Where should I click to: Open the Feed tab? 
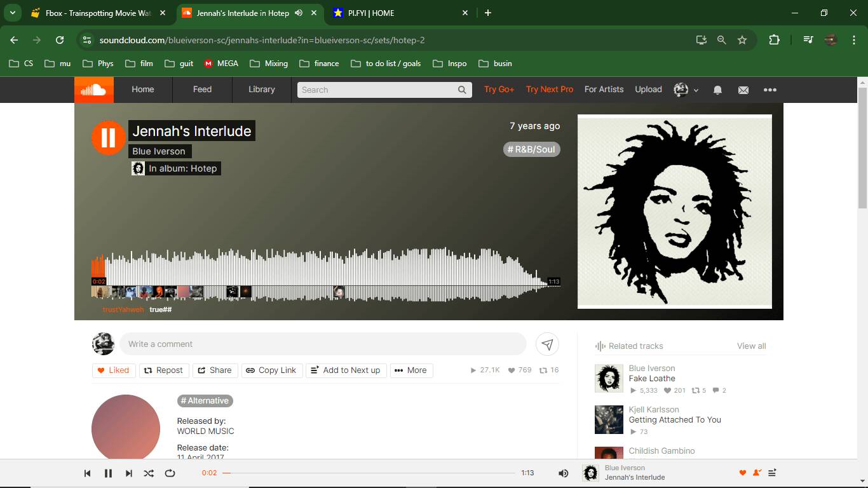[x=202, y=90]
